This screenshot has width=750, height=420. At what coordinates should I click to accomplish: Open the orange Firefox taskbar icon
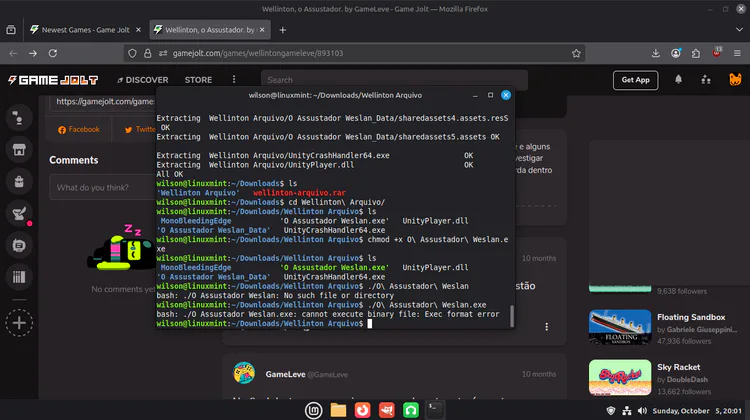coord(362,410)
